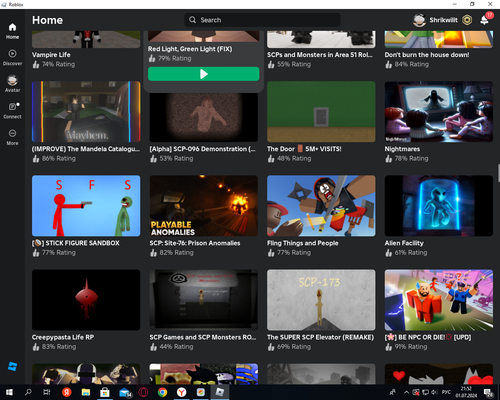Open the Connect sidebar icon
Screen dimensions: 500x400
[12, 110]
